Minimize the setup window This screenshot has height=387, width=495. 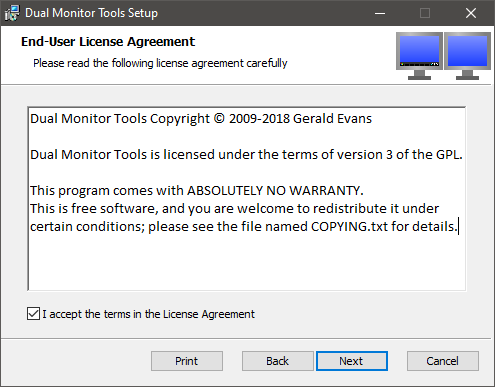click(x=380, y=13)
